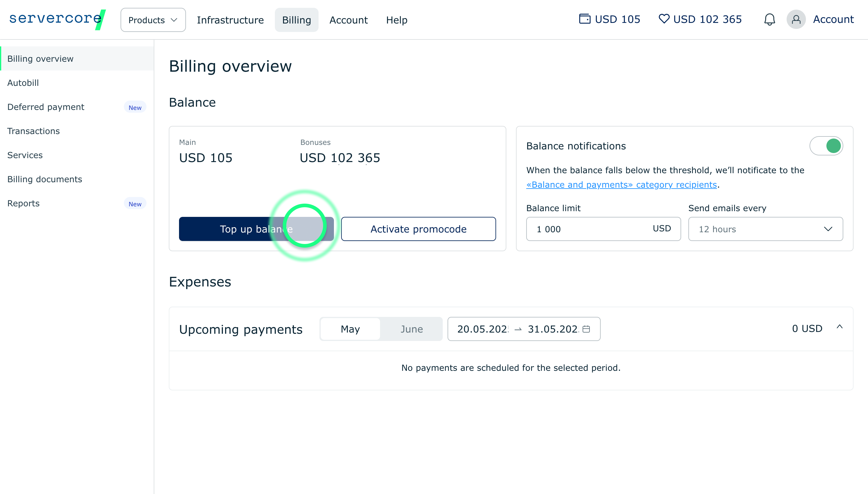868x494 pixels.
Task: Click the New badge next to Reports
Action: (135, 204)
